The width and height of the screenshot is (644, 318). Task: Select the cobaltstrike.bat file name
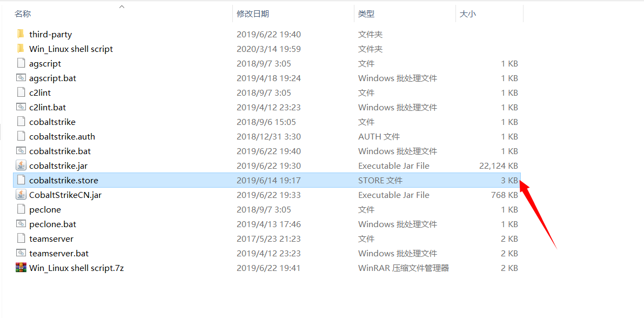[60, 151]
